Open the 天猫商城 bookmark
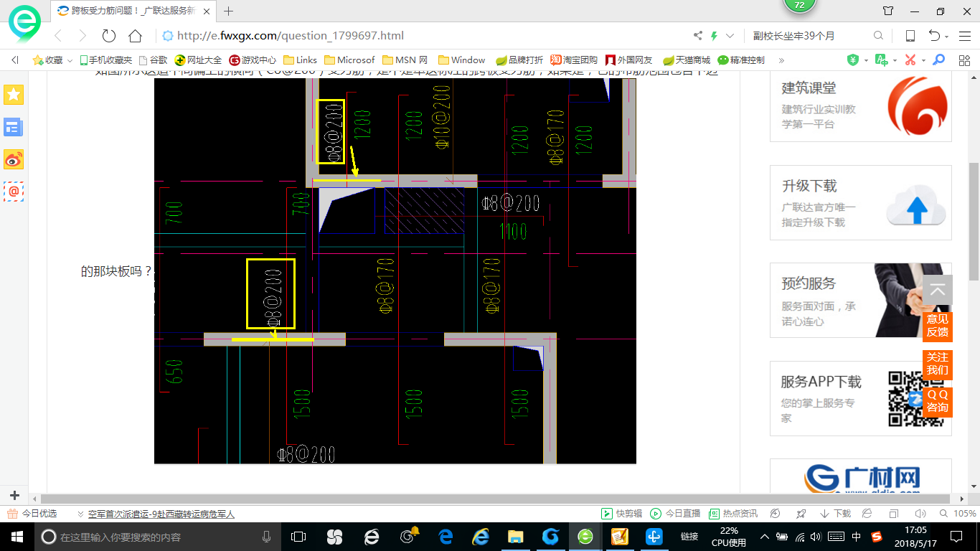 coord(686,60)
